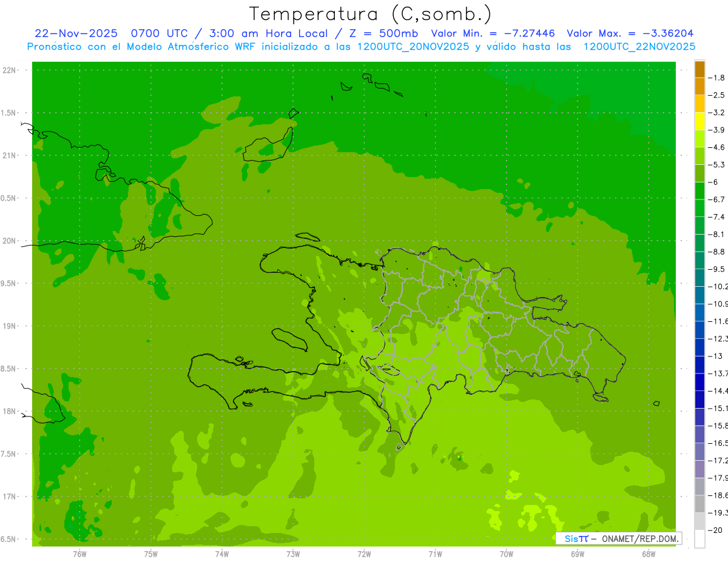Click the '-13.7' colorbar value
The image size is (728, 562).
[718, 373]
